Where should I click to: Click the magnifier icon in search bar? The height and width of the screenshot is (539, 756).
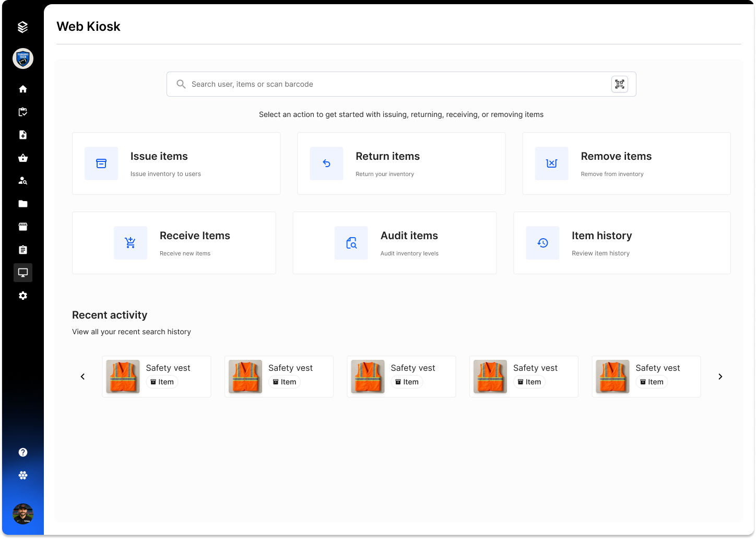[181, 84]
